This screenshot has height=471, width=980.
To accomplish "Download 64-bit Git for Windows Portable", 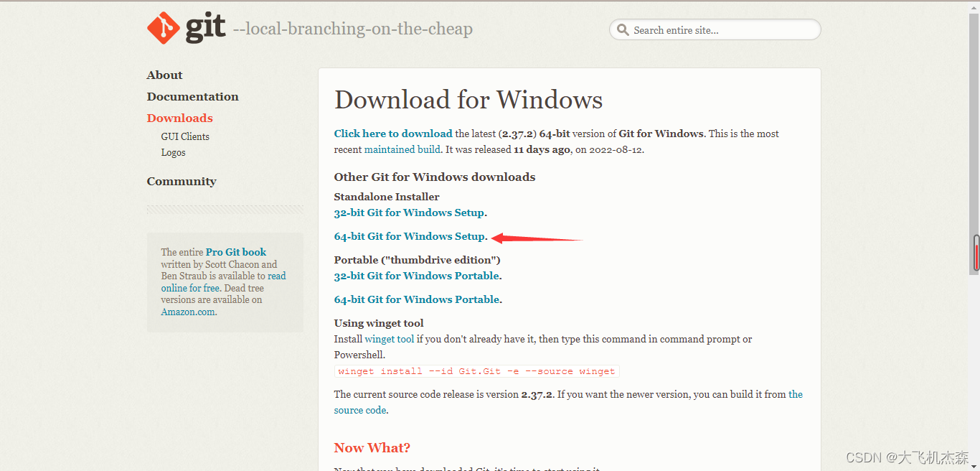I will (417, 299).
